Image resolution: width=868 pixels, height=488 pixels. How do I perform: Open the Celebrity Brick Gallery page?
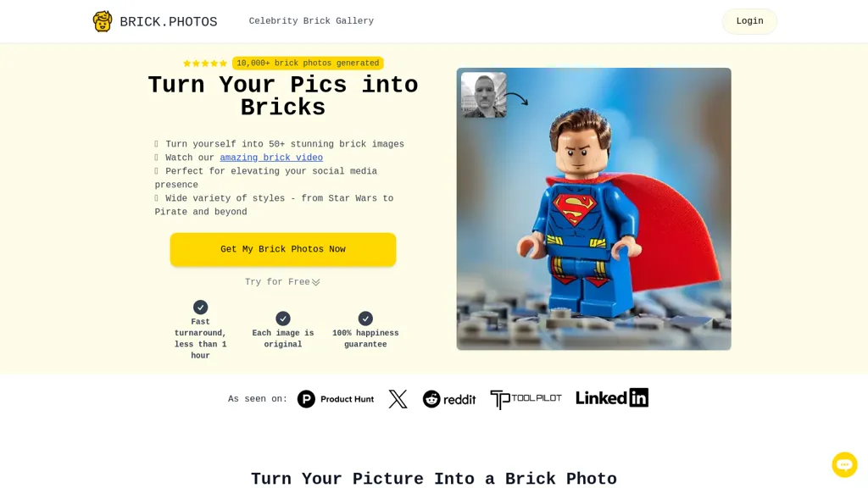311,21
